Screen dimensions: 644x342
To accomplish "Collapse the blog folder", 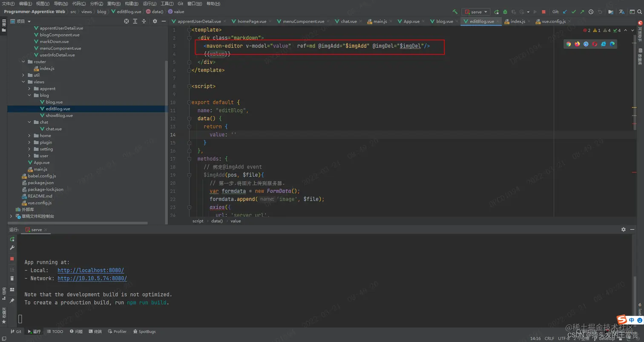I will 30,96.
